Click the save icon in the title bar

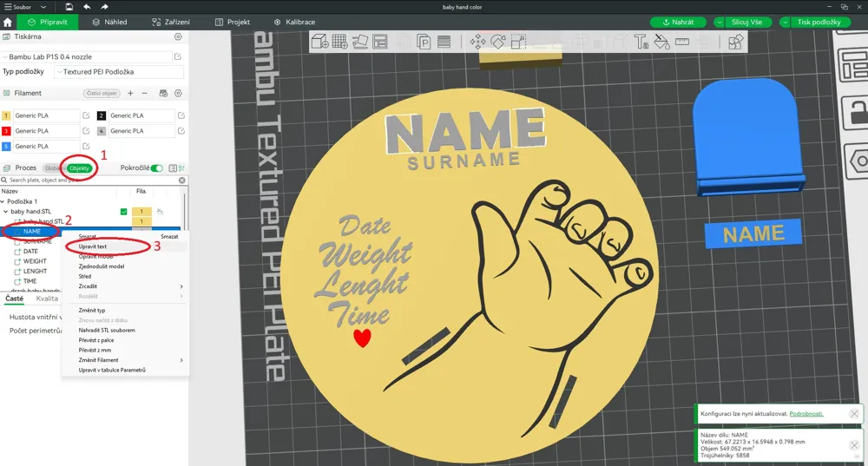pyautogui.click(x=67, y=7)
